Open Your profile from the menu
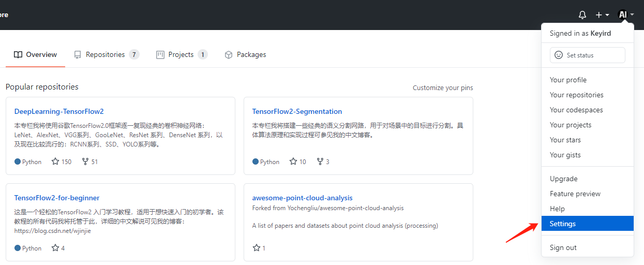This screenshot has width=644, height=265. pos(588,80)
